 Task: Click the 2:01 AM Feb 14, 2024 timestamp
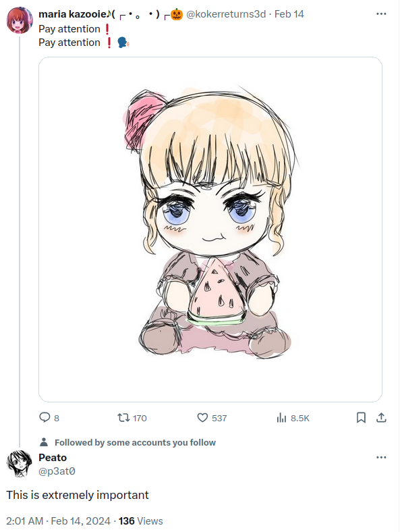click(58, 521)
